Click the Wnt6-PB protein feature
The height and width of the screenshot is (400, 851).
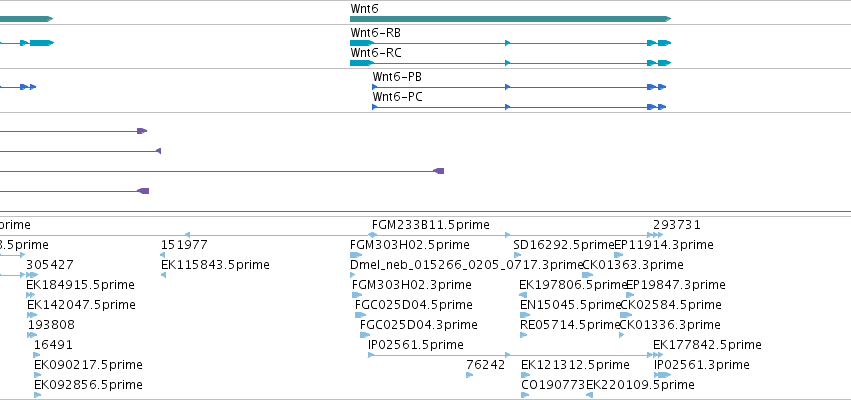click(x=519, y=87)
